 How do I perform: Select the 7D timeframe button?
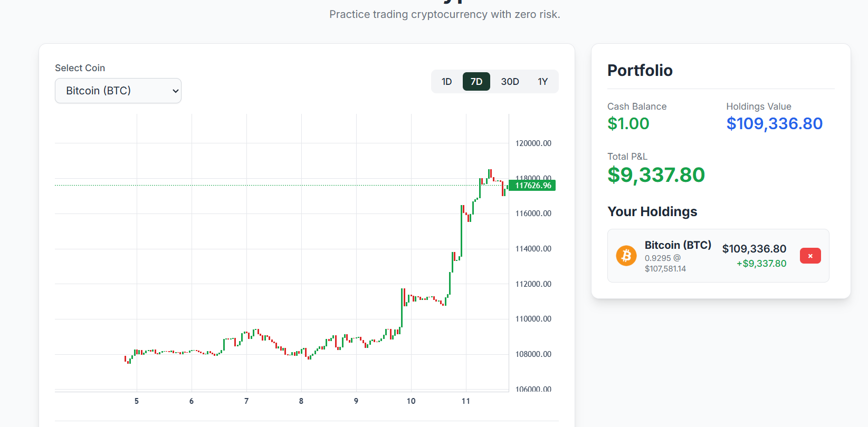[x=476, y=82]
